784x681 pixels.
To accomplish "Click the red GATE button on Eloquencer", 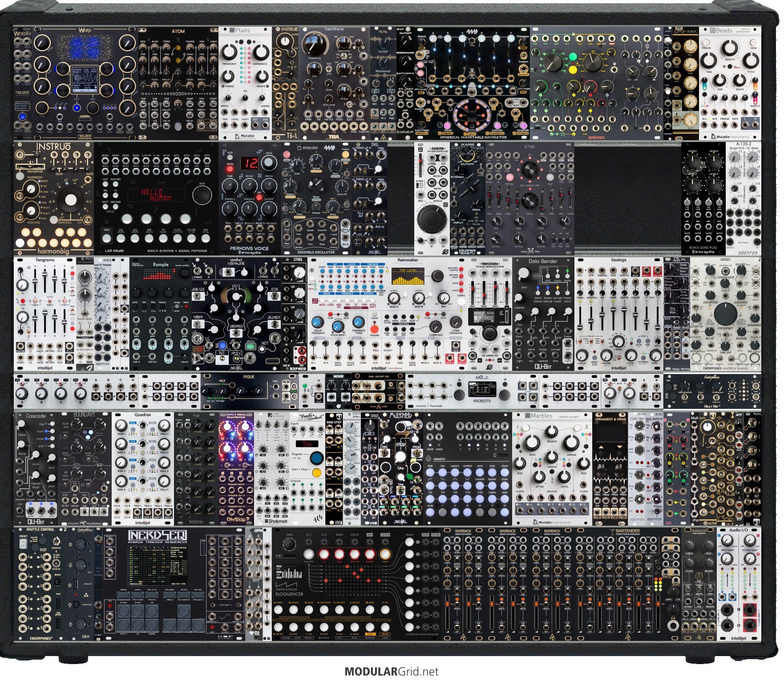I will [339, 555].
